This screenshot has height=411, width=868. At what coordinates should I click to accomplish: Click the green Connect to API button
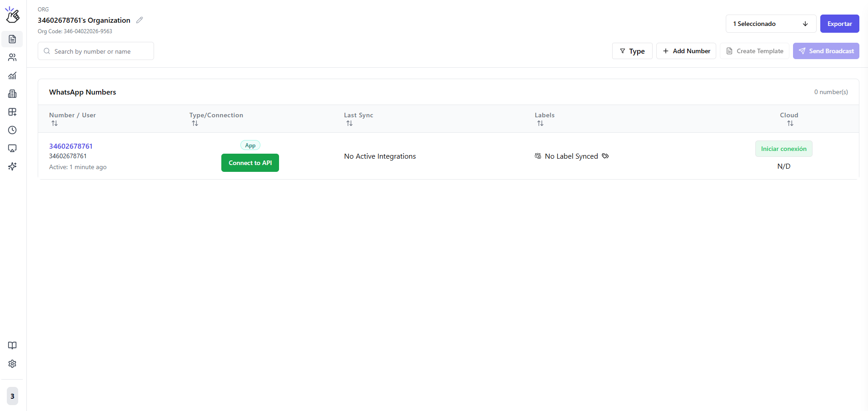(250, 163)
